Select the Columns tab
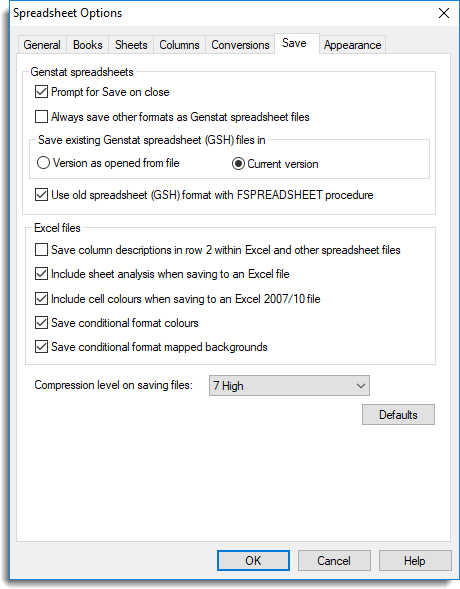The image size is (460, 589). (179, 45)
